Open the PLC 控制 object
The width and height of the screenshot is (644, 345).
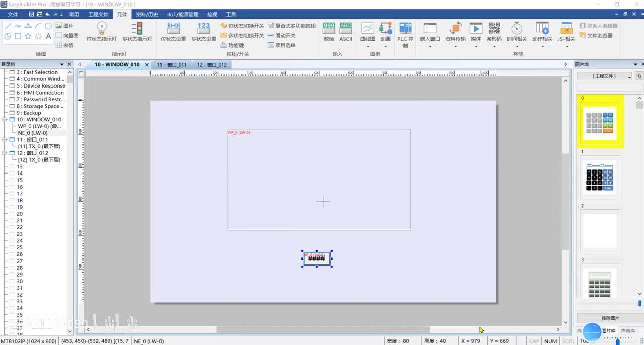(x=406, y=35)
